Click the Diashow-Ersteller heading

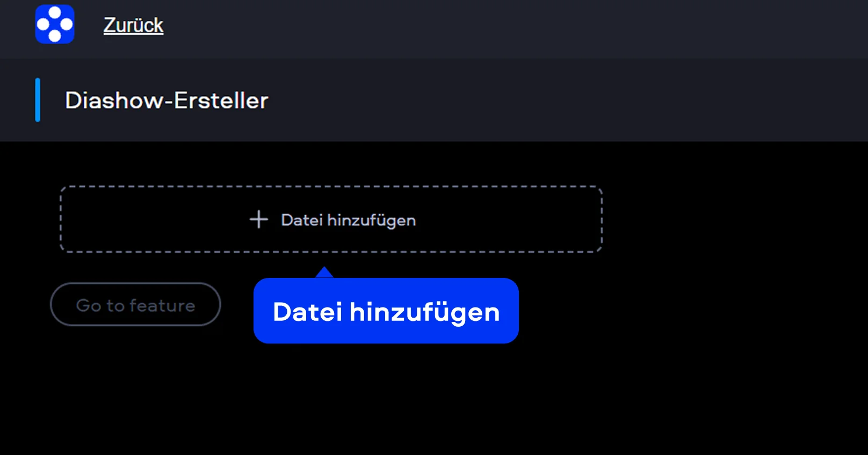coord(167,100)
